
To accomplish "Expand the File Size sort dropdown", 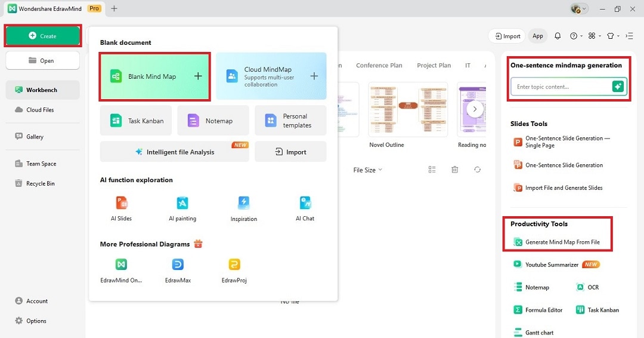I will 367,170.
